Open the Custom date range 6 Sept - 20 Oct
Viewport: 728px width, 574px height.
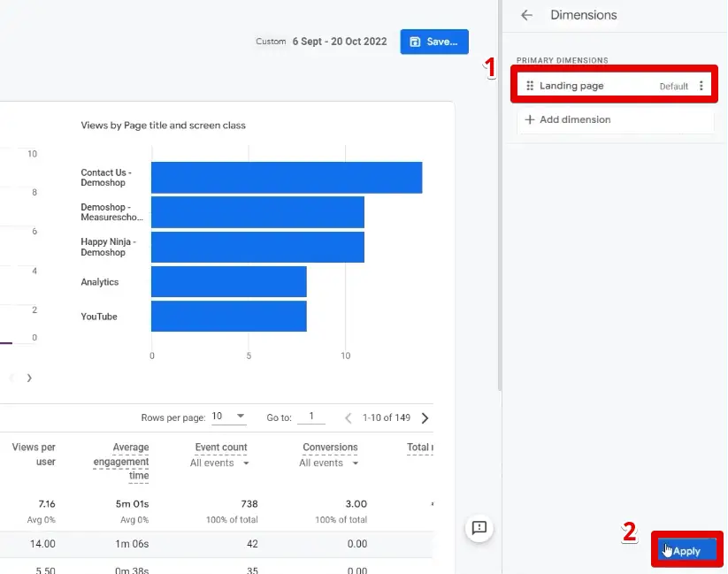pos(336,41)
